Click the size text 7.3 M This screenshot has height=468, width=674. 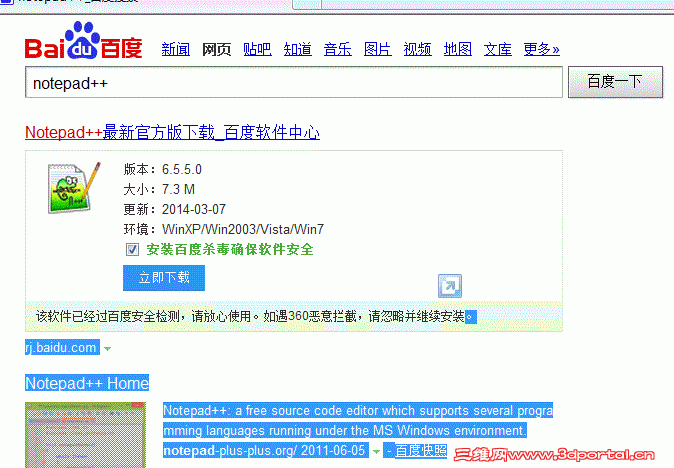178,189
